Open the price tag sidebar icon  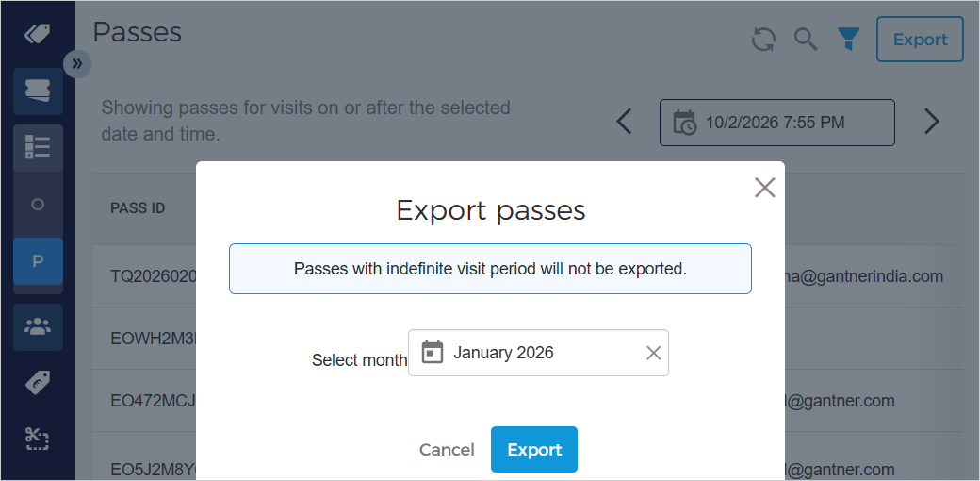click(38, 382)
